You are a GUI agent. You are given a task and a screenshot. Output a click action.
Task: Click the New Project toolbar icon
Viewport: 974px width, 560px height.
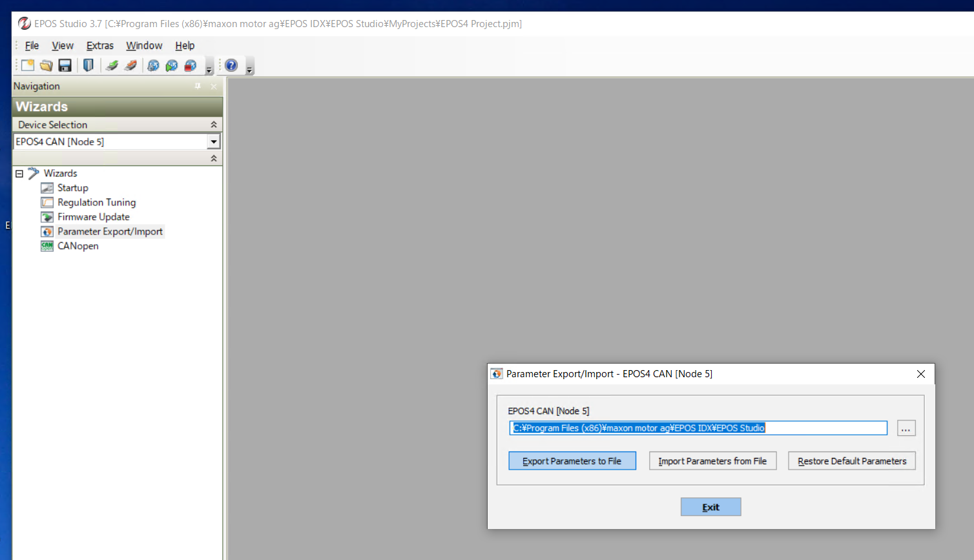coord(28,65)
